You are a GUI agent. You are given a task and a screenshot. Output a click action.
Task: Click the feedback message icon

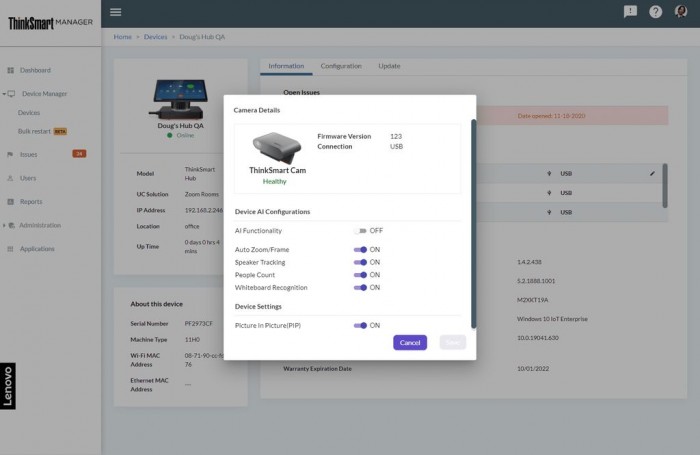point(630,12)
